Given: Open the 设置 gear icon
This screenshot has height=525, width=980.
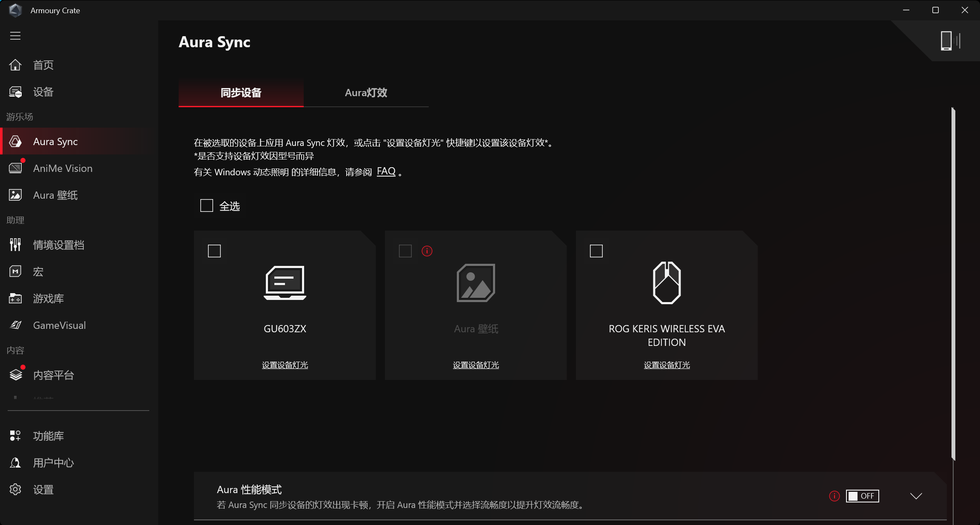Looking at the screenshot, I should pos(15,489).
